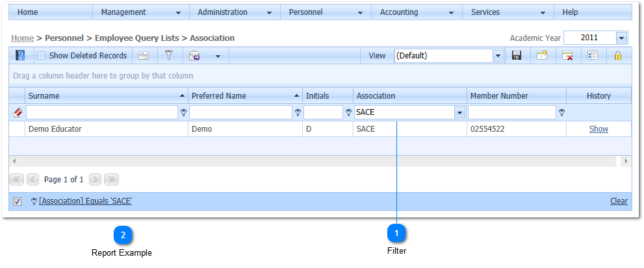Viewport: 644px width, 268px height.
Task: Open the Academic Year dropdown
Action: point(621,38)
